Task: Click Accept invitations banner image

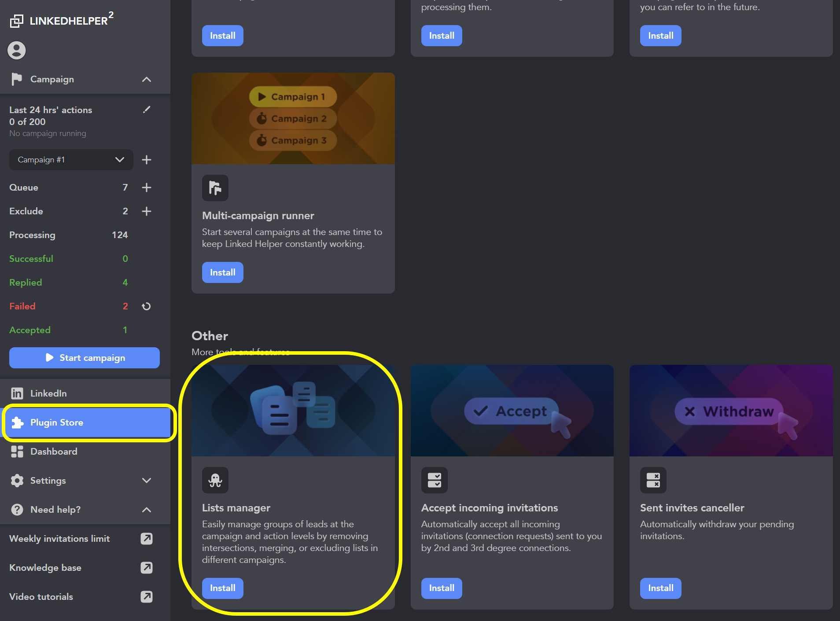Action: 512,411
